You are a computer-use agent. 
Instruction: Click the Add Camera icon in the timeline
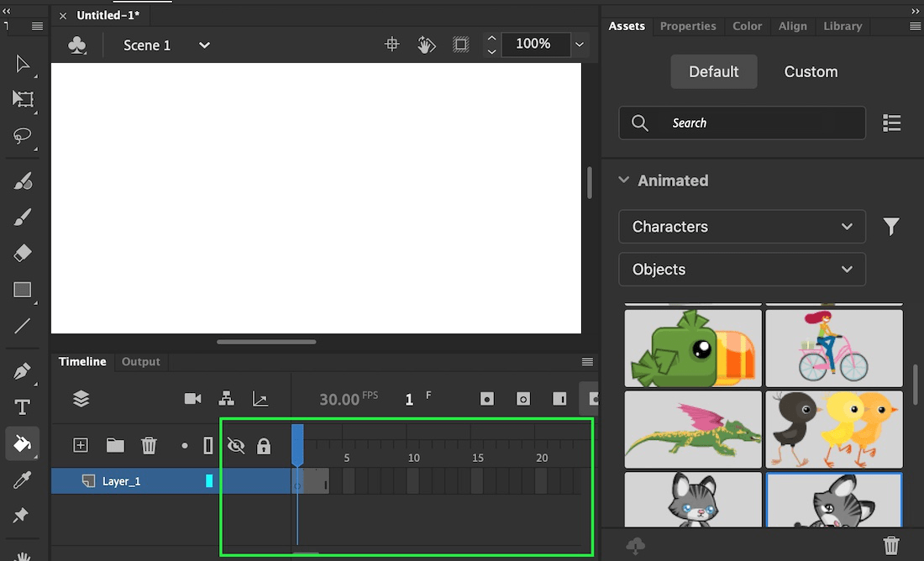click(192, 399)
